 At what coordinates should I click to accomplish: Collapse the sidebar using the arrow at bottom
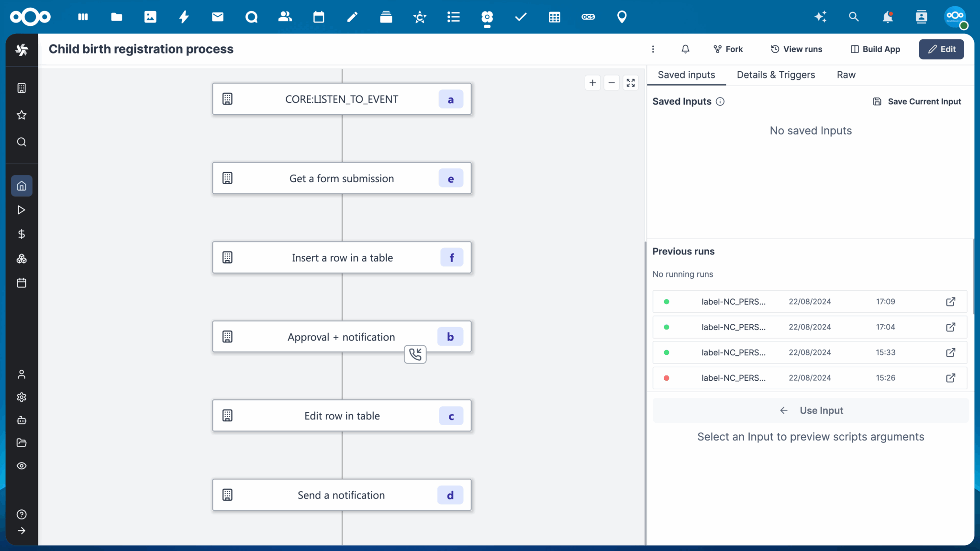(22, 530)
